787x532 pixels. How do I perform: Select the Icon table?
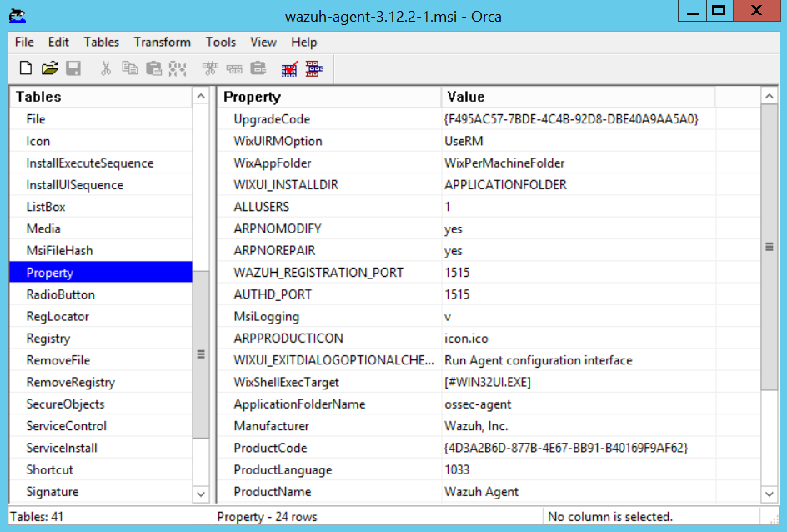(x=101, y=141)
